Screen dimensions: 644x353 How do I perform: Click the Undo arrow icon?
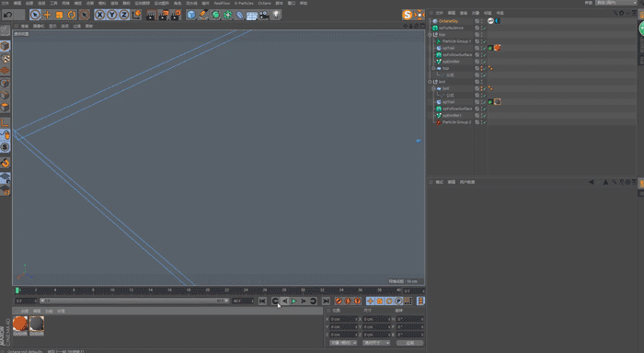7,16
